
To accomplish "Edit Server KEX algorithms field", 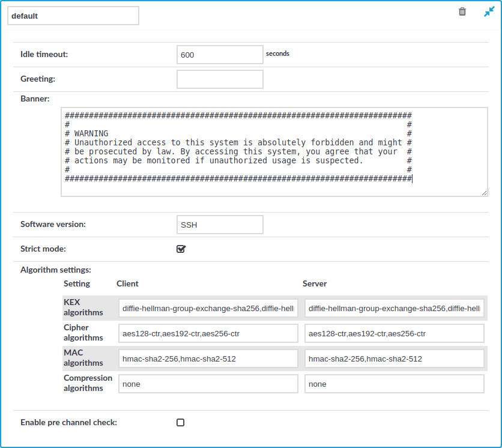I will [394, 309].
